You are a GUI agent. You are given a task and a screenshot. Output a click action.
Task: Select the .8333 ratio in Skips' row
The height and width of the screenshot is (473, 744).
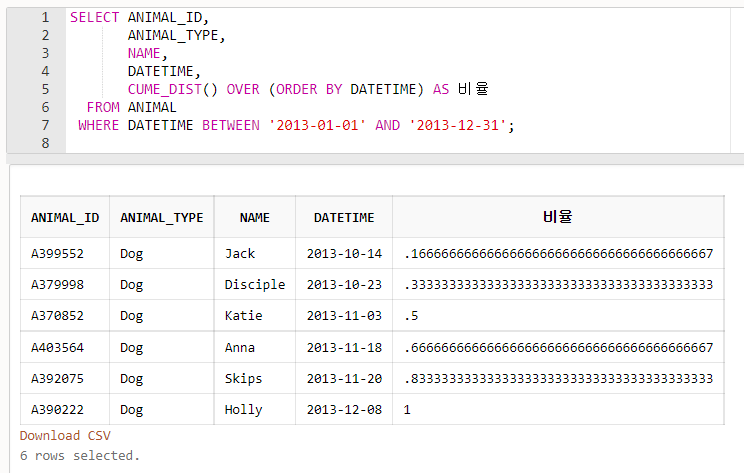click(558, 379)
